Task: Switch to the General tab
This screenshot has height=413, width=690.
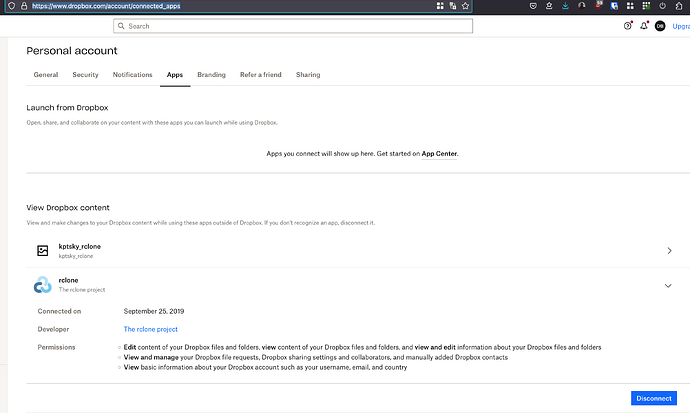Action: coord(45,75)
